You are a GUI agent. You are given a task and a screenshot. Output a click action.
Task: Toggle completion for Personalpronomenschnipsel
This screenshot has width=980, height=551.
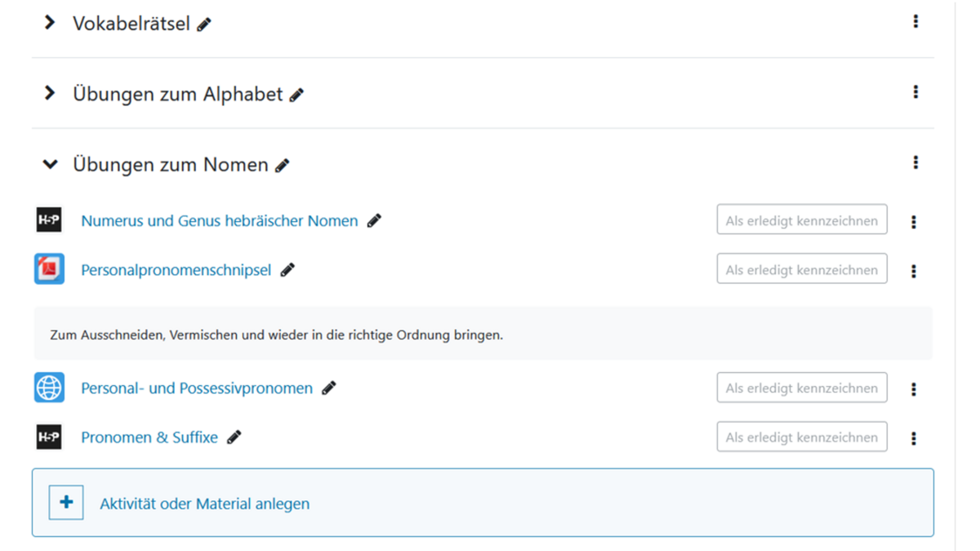pyautogui.click(x=801, y=269)
